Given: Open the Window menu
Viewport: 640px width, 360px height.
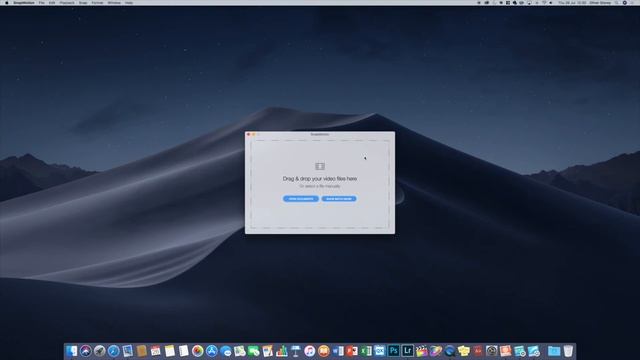Looking at the screenshot, I should pos(114,3).
